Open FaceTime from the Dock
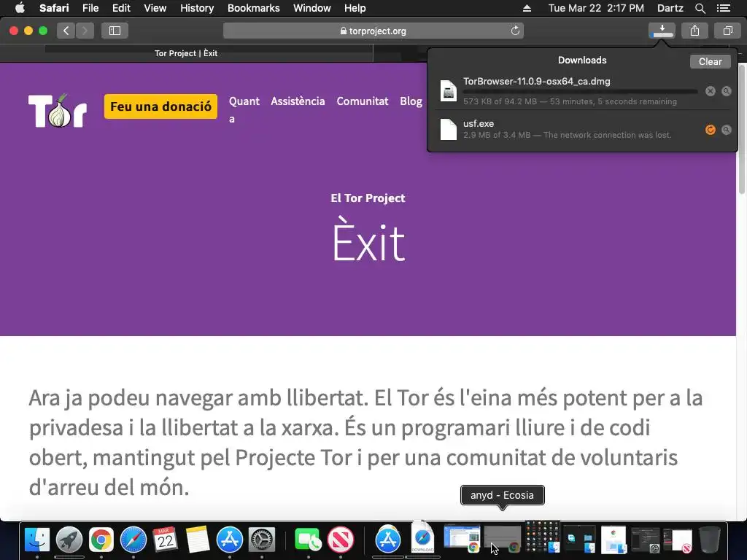747x560 pixels. (x=308, y=540)
